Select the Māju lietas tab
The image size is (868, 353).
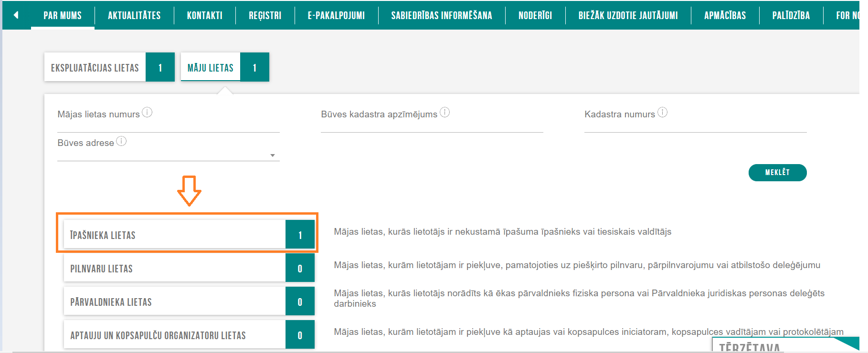point(211,67)
